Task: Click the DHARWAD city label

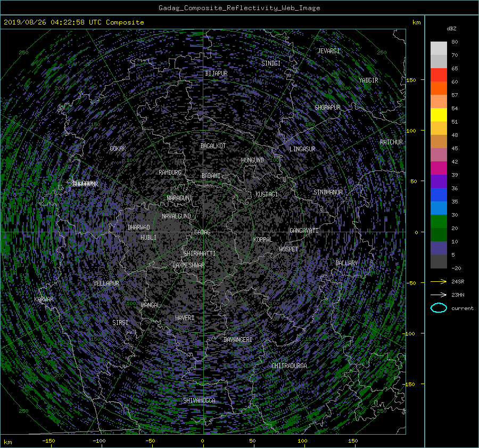Action: 138,227
